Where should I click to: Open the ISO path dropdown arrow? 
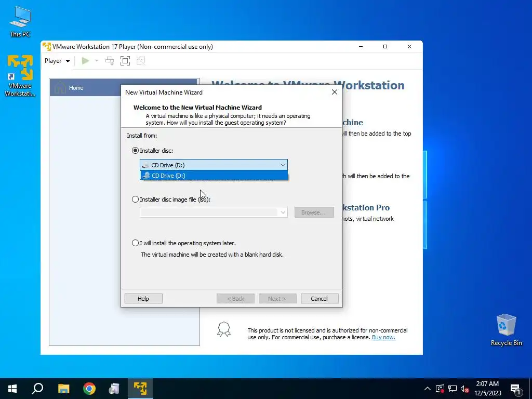tap(283, 212)
